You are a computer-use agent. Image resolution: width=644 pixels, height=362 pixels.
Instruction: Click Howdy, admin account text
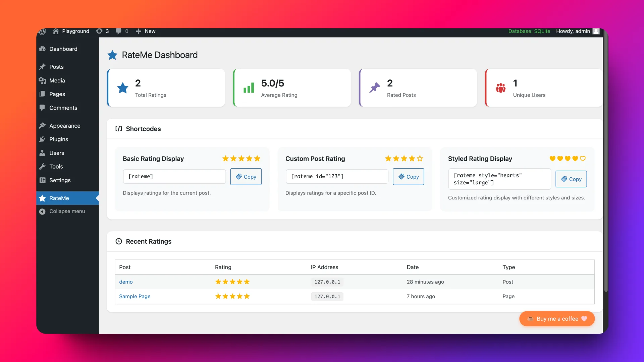pos(573,31)
